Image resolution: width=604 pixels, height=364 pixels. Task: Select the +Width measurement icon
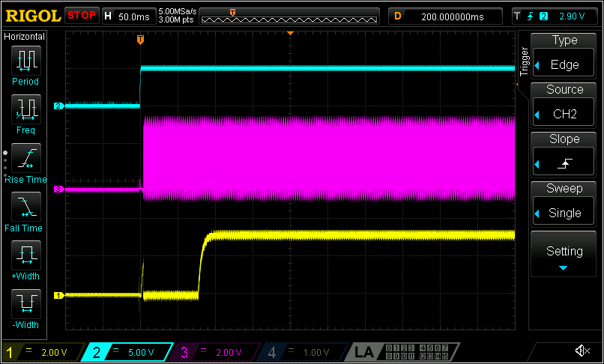[x=26, y=255]
